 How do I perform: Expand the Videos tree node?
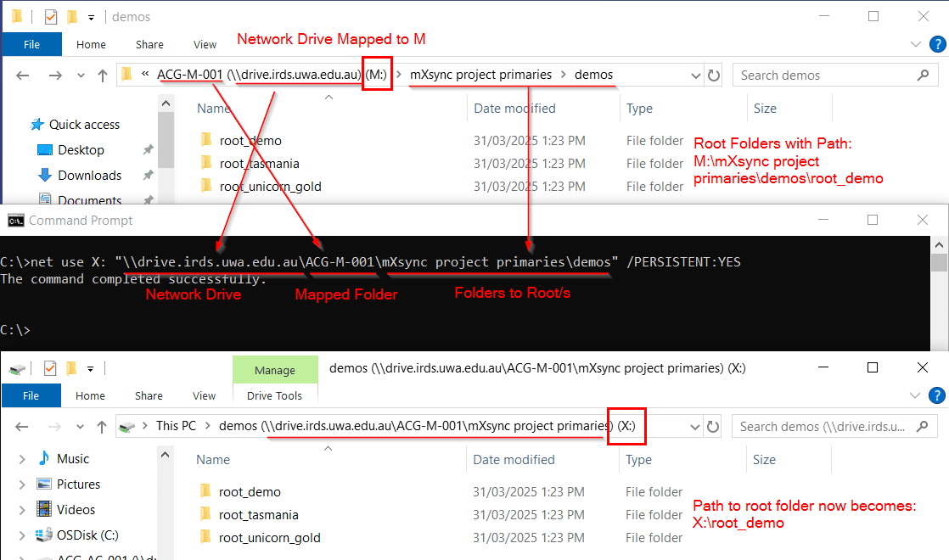[22, 510]
